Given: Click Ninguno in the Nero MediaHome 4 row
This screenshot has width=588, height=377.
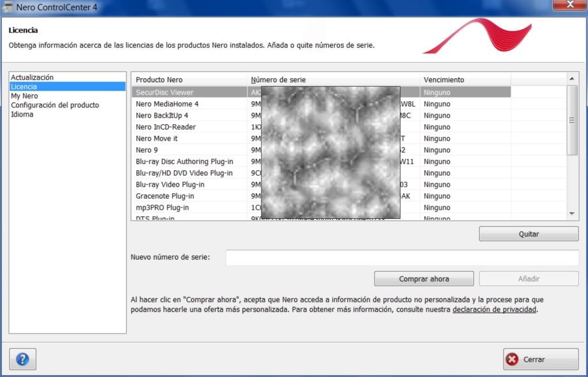Looking at the screenshot, I should pyautogui.click(x=437, y=104).
